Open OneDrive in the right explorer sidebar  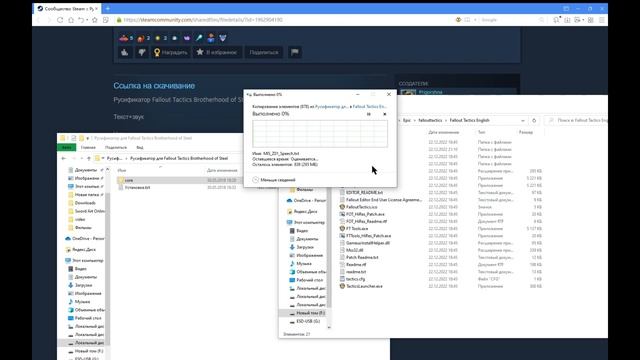306,200
